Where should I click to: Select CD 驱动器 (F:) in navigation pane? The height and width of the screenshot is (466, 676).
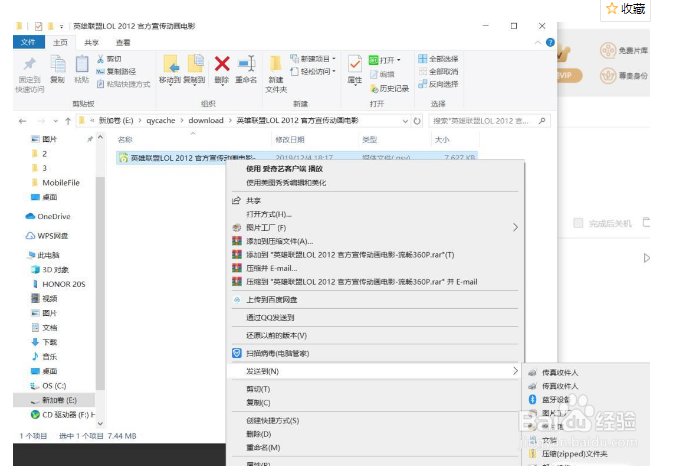[63, 415]
